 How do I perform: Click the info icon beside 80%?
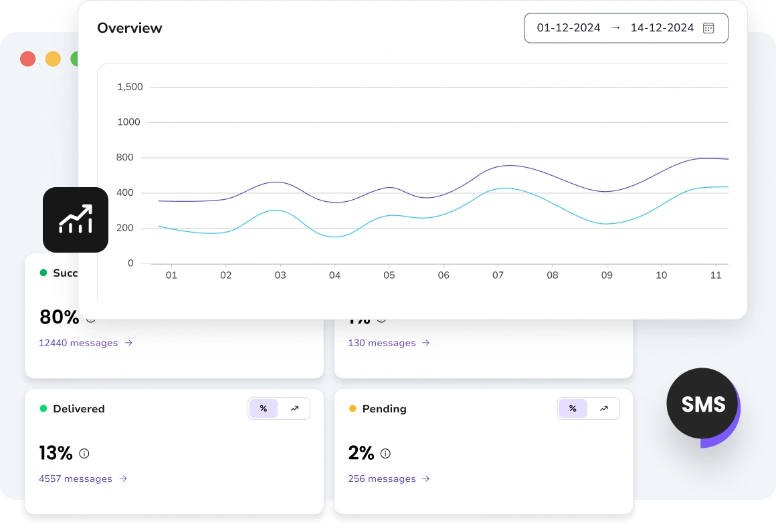pos(90,319)
